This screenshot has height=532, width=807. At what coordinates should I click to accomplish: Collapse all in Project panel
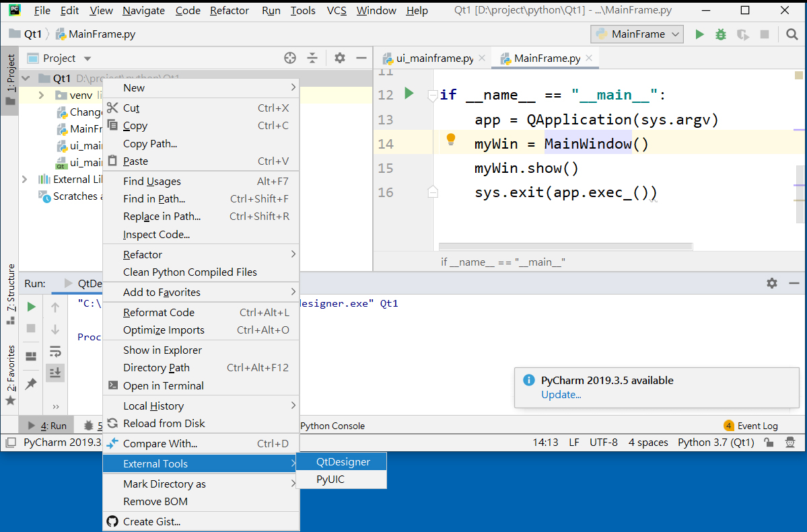point(312,58)
